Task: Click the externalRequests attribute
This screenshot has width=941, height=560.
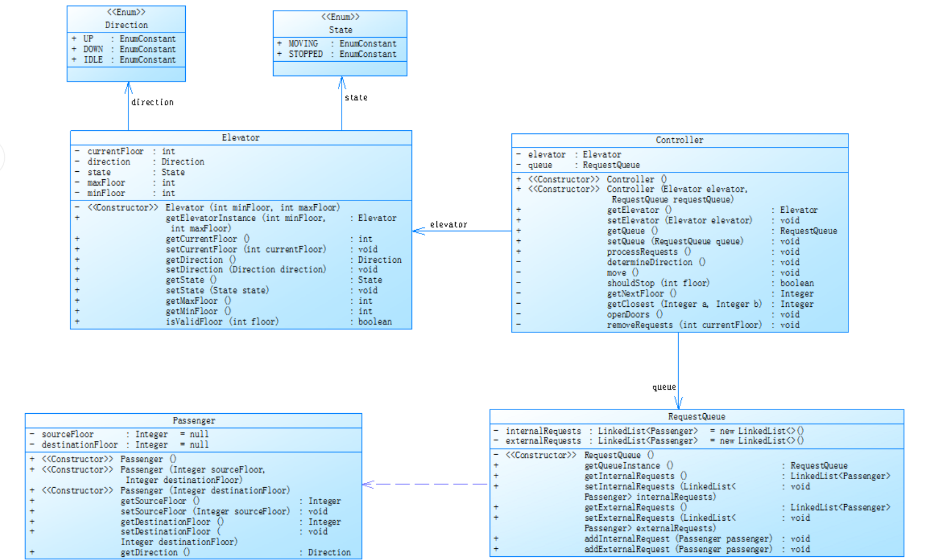Action: (x=649, y=441)
